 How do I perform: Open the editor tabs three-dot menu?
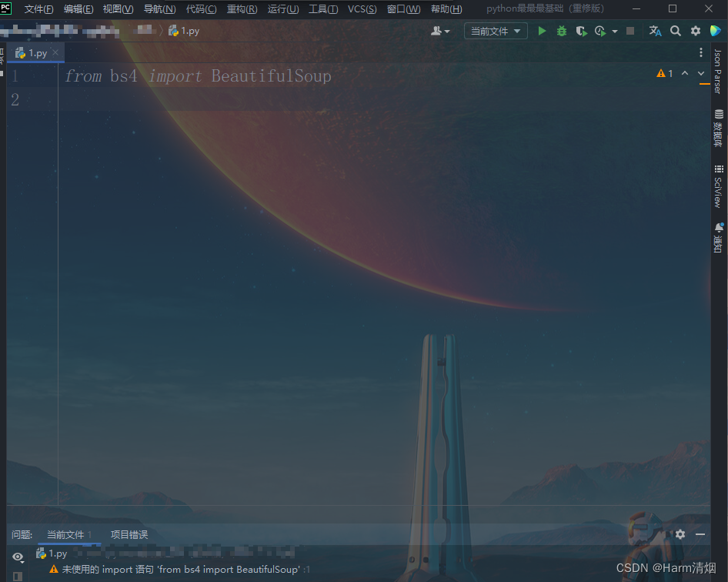701,53
